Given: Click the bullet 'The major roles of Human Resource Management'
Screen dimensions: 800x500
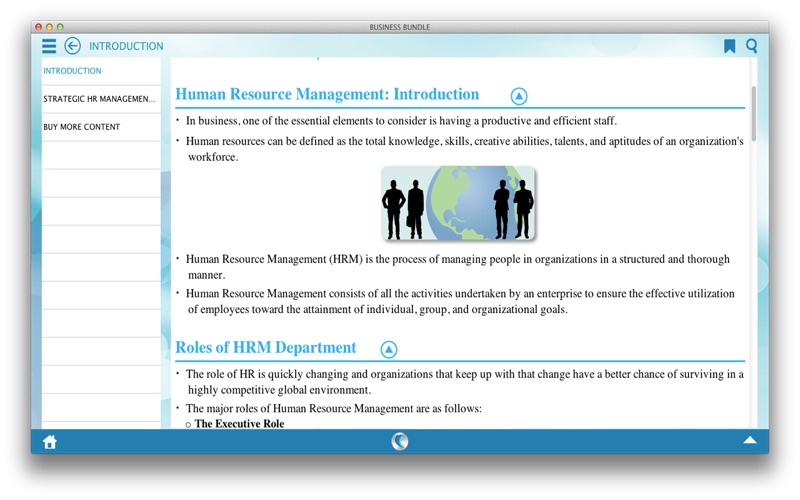Looking at the screenshot, I should [334, 409].
